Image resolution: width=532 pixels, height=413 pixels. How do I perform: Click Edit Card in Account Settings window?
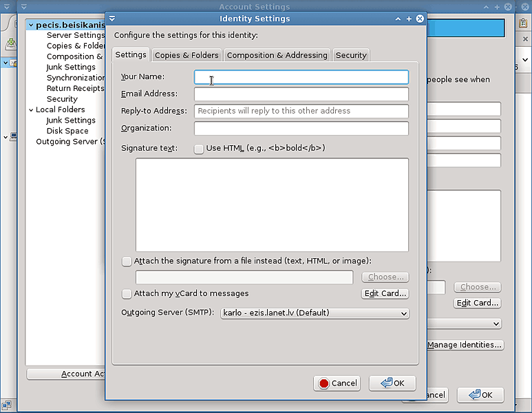[478, 303]
